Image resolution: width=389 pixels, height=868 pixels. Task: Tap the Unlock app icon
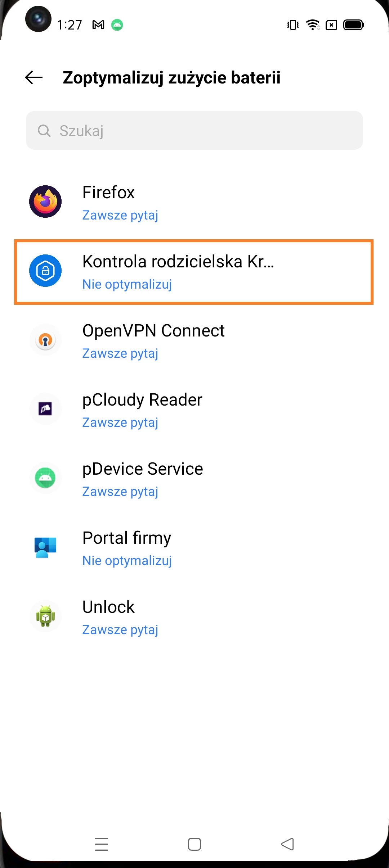(x=45, y=616)
